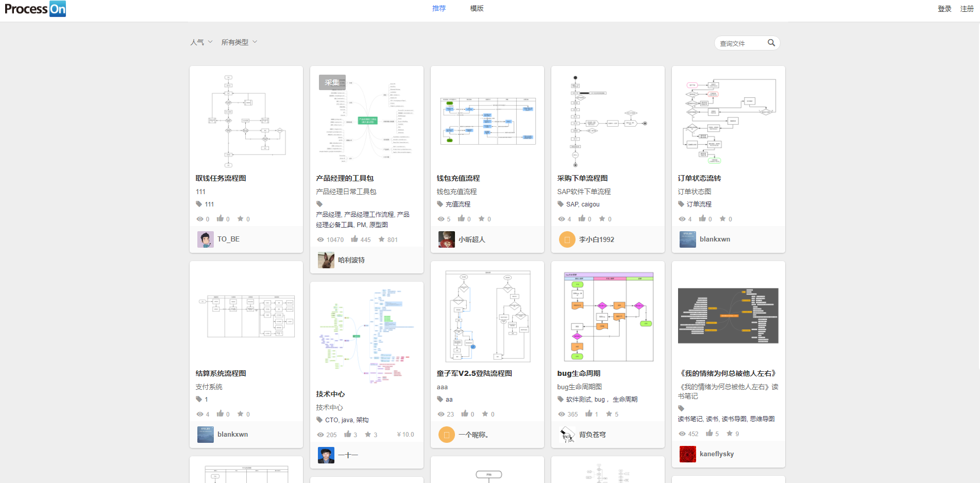Screen dimensions: 980x483
Task: Click the 支付系统 description text
Action: click(x=209, y=387)
